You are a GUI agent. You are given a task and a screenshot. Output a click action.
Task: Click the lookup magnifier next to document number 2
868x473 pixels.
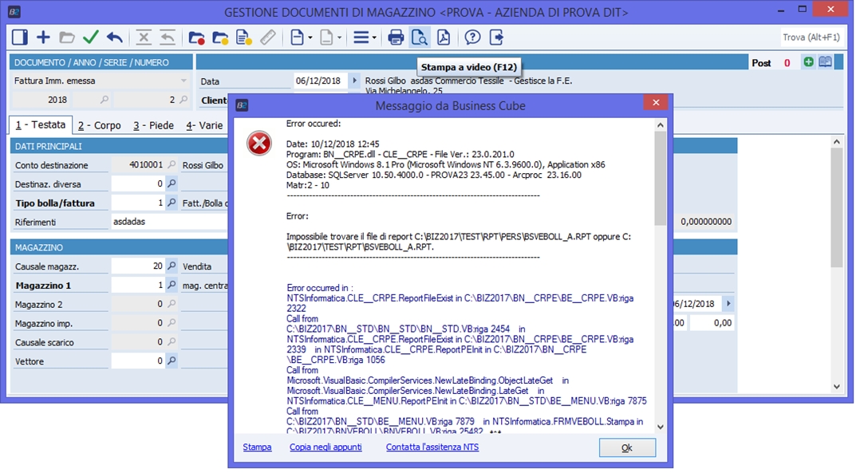click(x=183, y=100)
